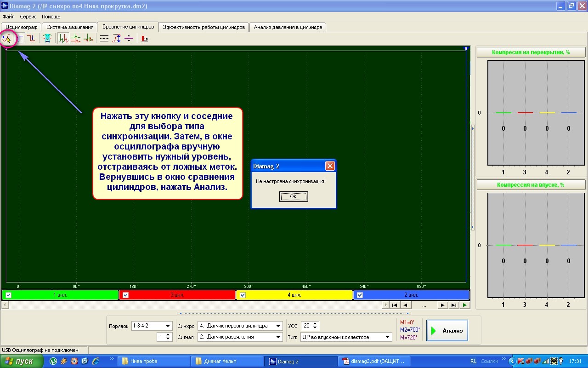The image size is (588, 368).
Task: Click the red 3 цил. color bar
Action: tap(177, 295)
